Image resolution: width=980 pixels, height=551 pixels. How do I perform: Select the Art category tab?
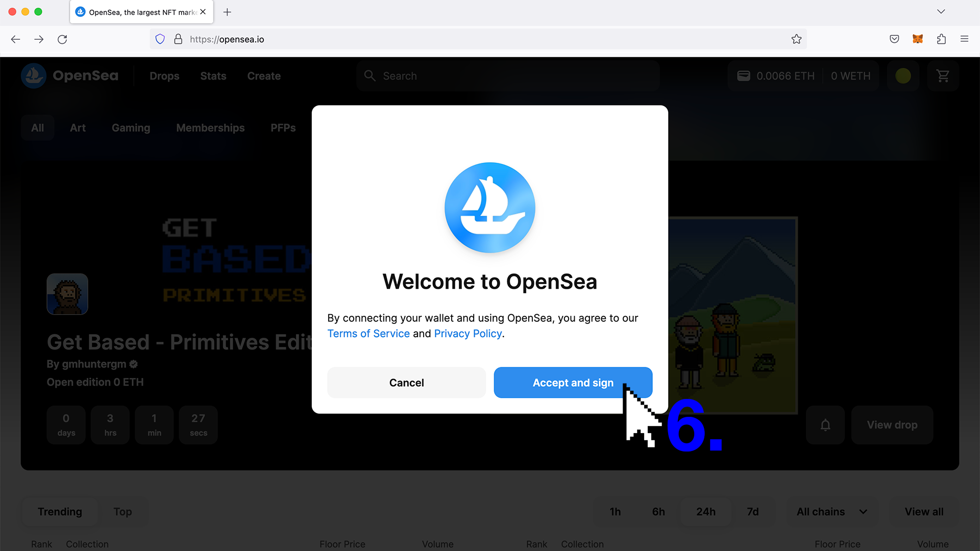pos(78,128)
